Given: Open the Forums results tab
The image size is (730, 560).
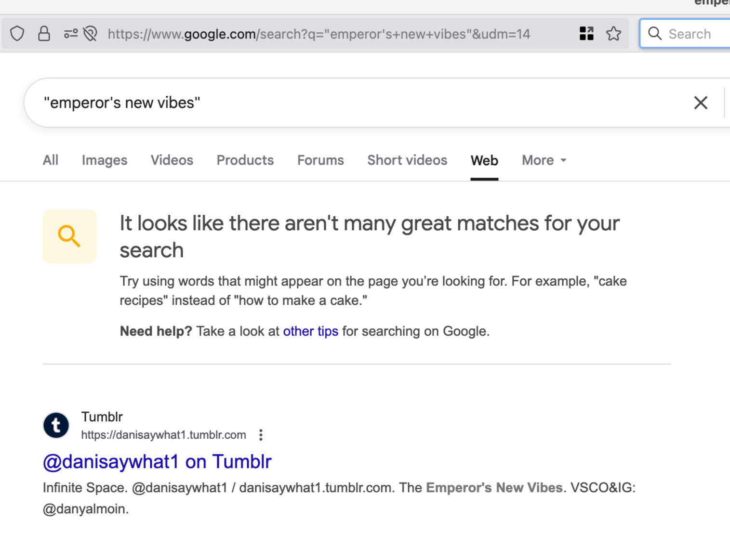Looking at the screenshot, I should click(x=320, y=160).
